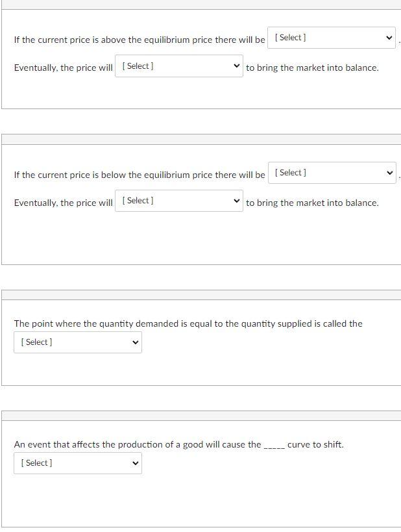Click the chevron on the first [Select] box

(x=388, y=37)
